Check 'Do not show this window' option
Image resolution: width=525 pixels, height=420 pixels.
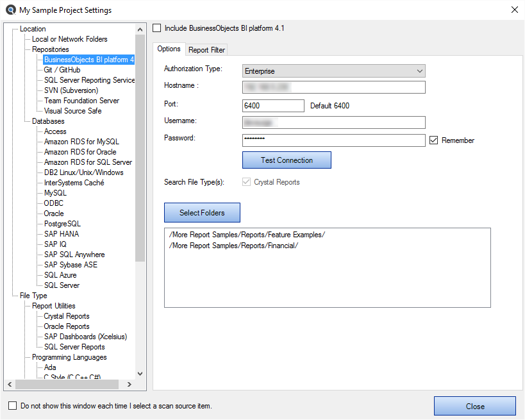pyautogui.click(x=12, y=406)
